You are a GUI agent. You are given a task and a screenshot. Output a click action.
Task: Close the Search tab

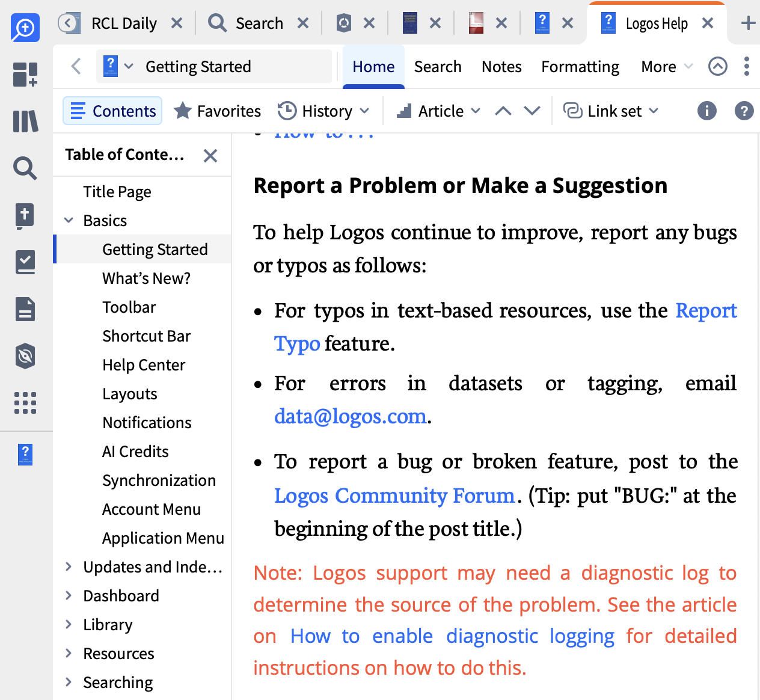pyautogui.click(x=303, y=23)
